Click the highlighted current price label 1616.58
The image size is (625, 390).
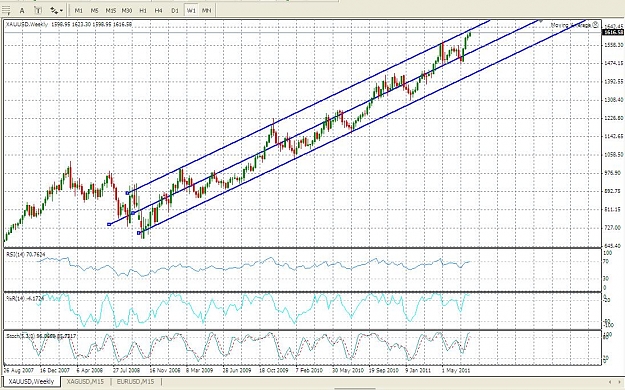pos(613,32)
